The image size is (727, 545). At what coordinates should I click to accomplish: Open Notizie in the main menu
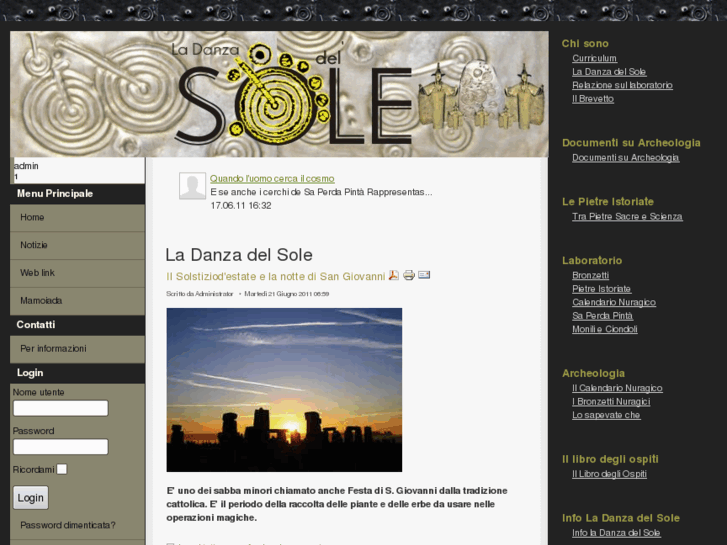77,245
